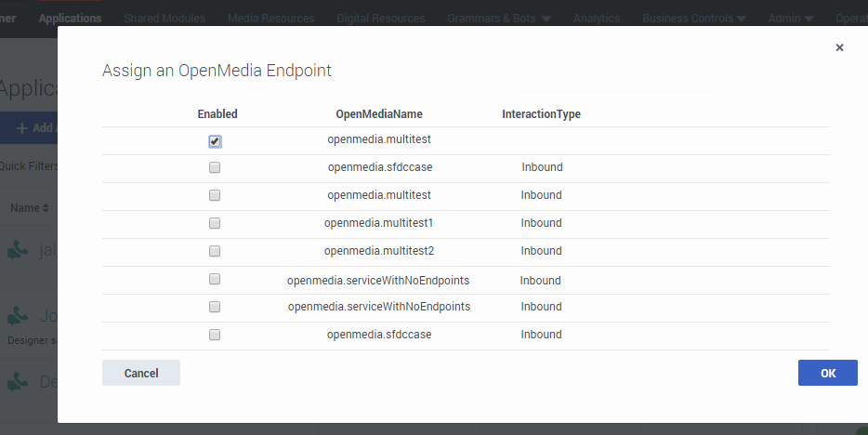Uncheck the enabled openmedia.multitest checkbox
This screenshot has height=435, width=868.
tap(215, 141)
